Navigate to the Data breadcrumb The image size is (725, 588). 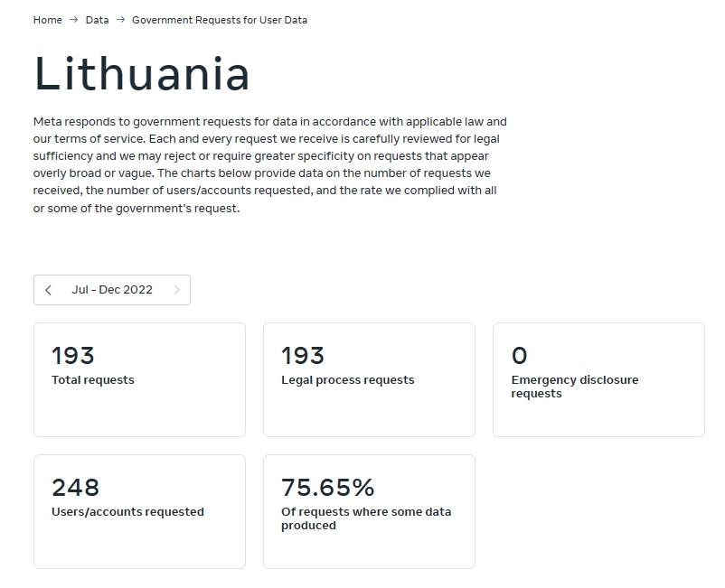tap(97, 20)
